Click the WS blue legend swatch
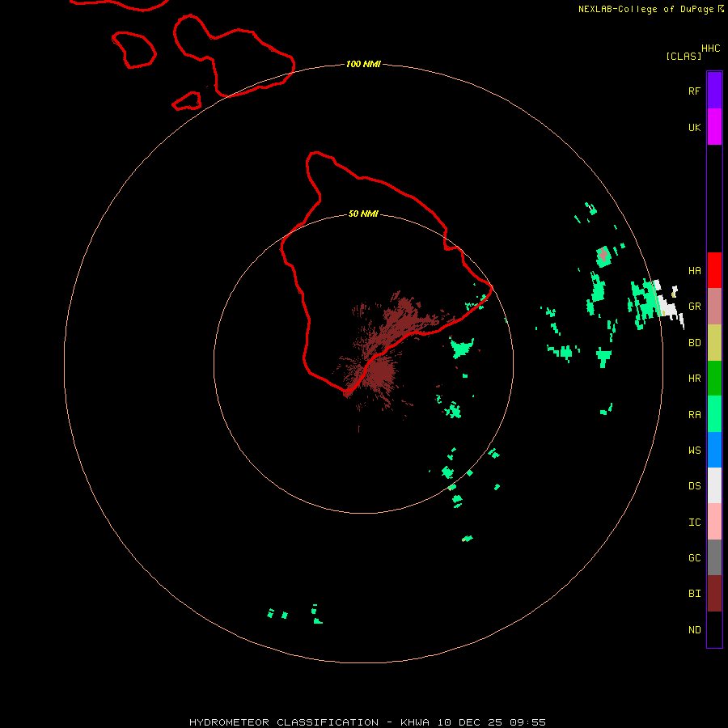The height and width of the screenshot is (728, 728). click(x=714, y=450)
